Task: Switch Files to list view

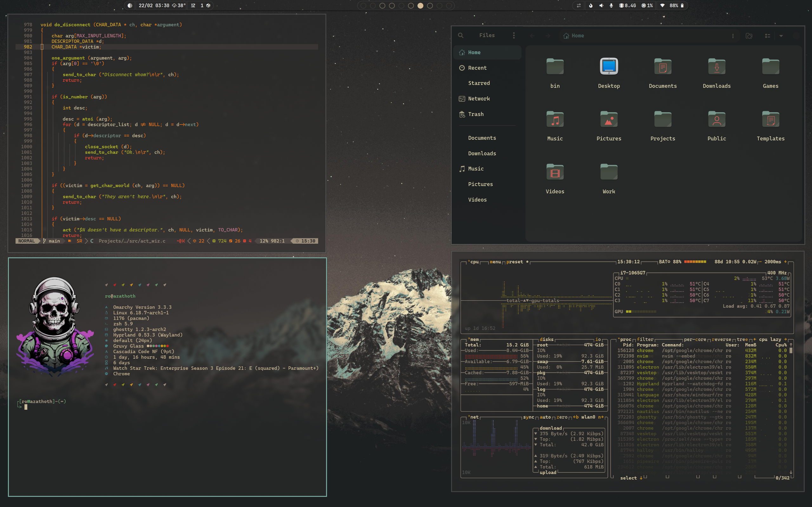Action: pos(768,36)
